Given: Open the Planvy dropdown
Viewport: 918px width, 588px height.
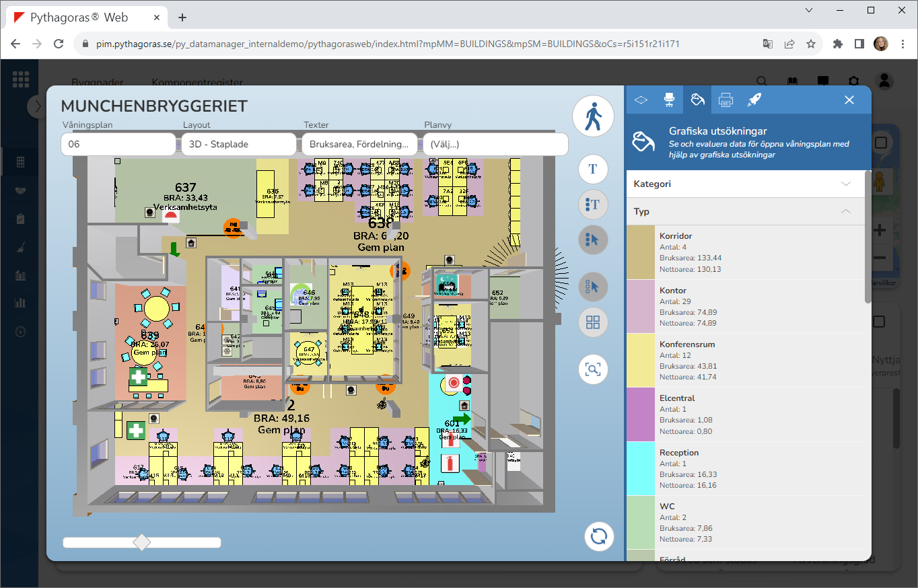Looking at the screenshot, I should 495,144.
